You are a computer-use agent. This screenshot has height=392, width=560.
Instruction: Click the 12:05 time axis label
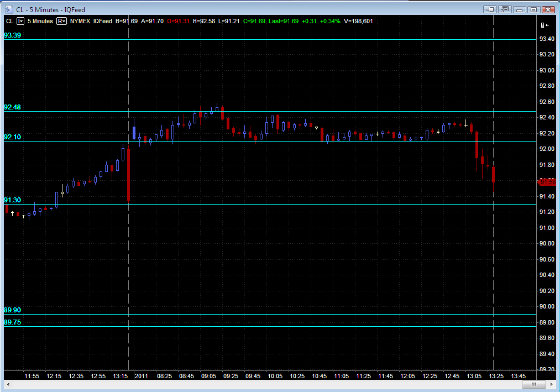pyautogui.click(x=408, y=376)
